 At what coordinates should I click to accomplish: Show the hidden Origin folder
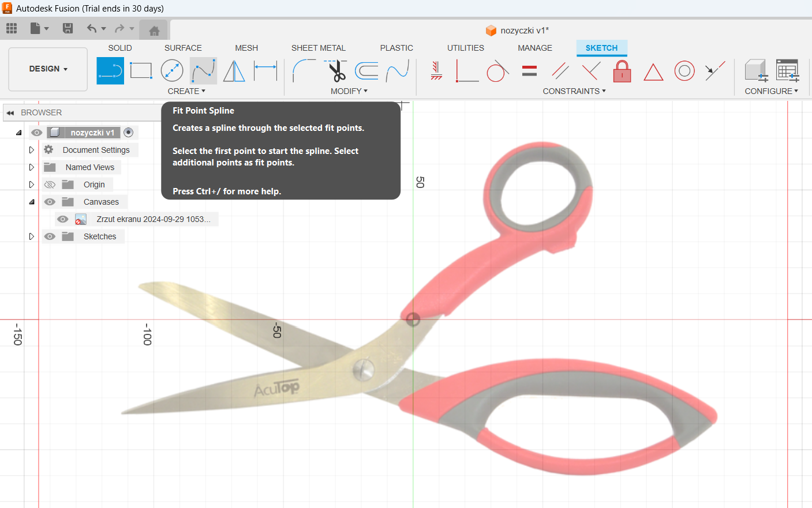[50, 185]
